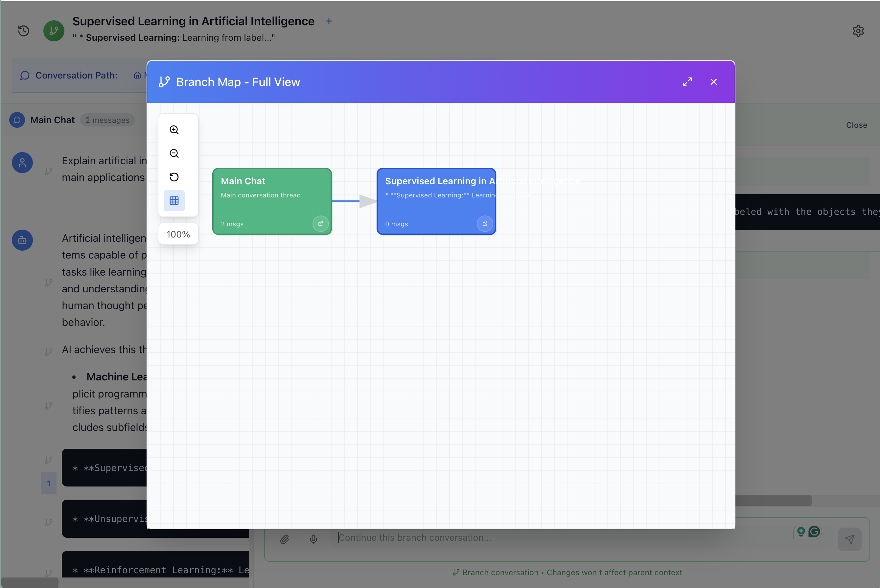Click the attach file paperclip icon
The width and height of the screenshot is (880, 588).
285,539
